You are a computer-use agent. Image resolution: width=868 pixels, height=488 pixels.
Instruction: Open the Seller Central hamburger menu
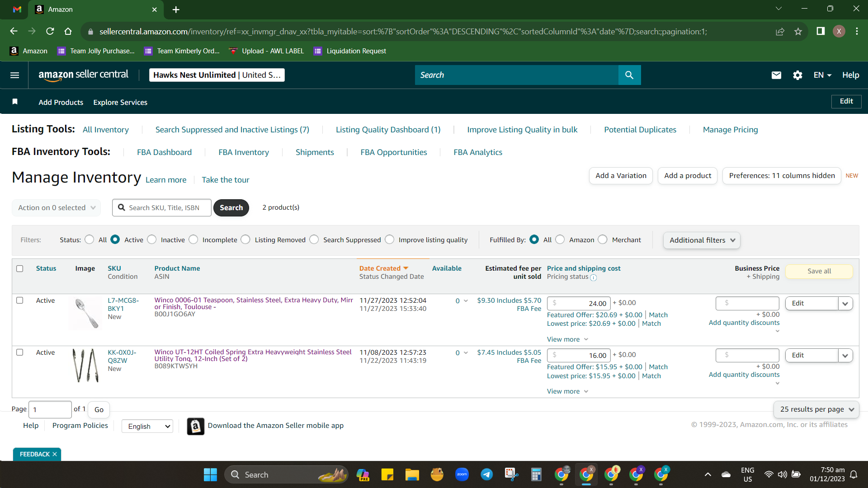15,75
